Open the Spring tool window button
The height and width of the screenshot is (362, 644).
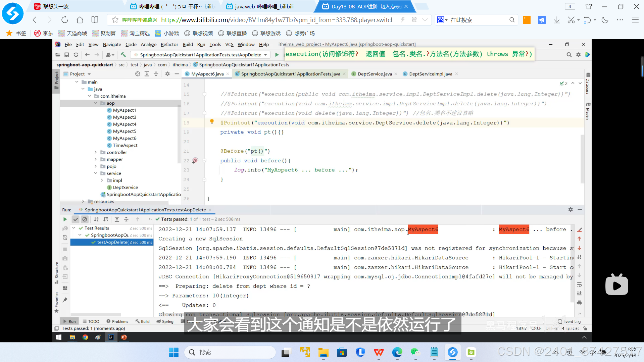pos(165,321)
